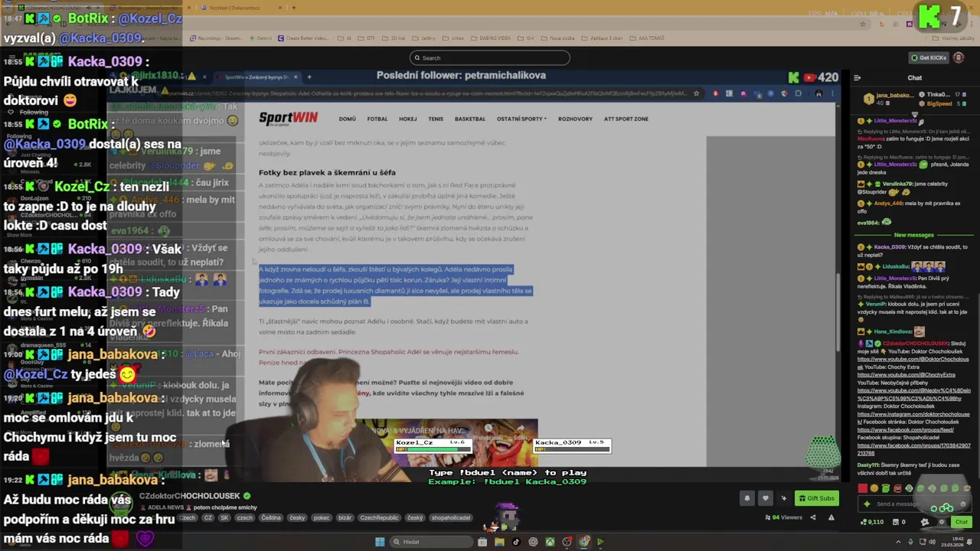
Task: Click the sparkle icon beside Gift Subs
Action: coord(783,498)
